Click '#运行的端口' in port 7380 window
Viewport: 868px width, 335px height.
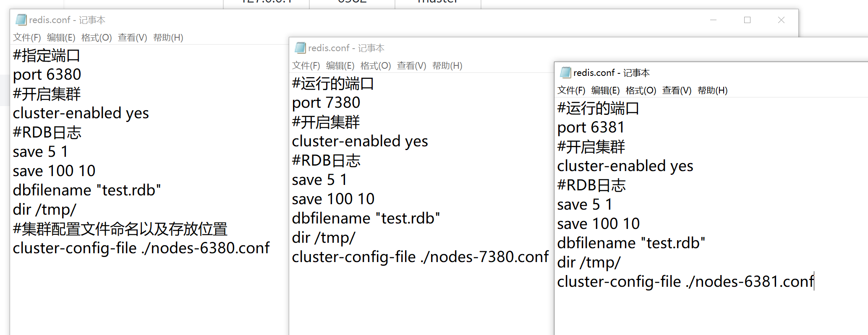click(333, 83)
